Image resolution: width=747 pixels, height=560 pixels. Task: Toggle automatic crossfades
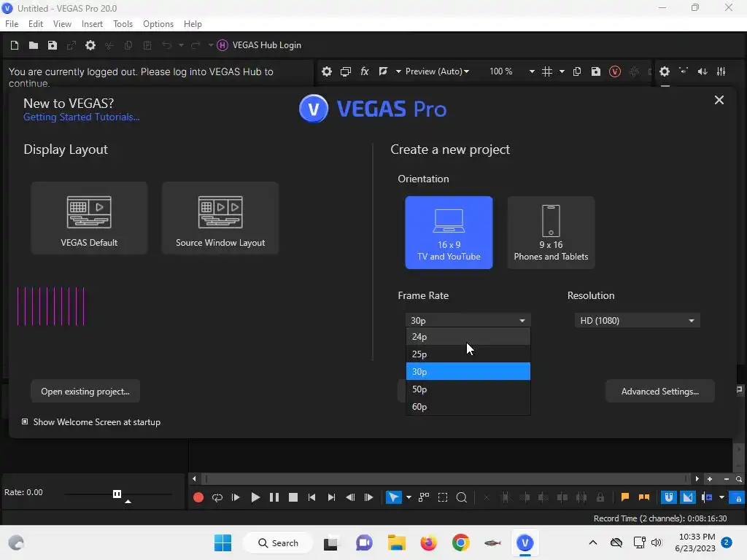point(688,497)
